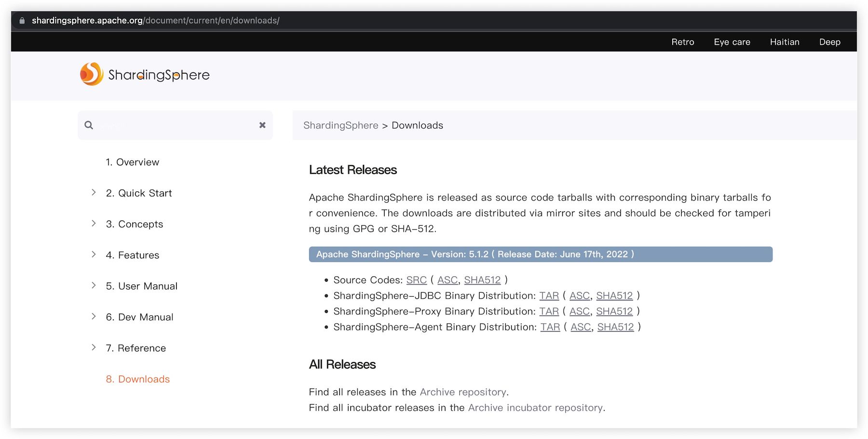Click the search magnifier icon
The height and width of the screenshot is (439, 868).
(89, 125)
